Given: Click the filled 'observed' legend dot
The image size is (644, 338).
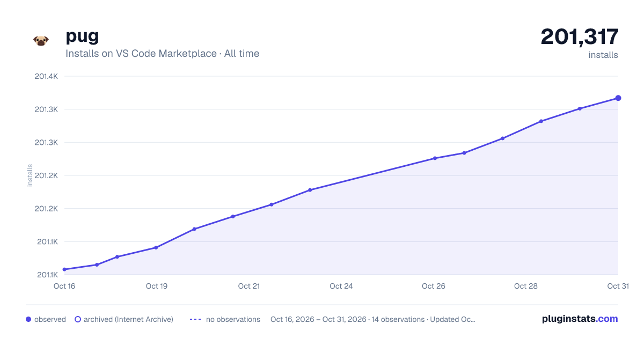Looking at the screenshot, I should point(28,319).
